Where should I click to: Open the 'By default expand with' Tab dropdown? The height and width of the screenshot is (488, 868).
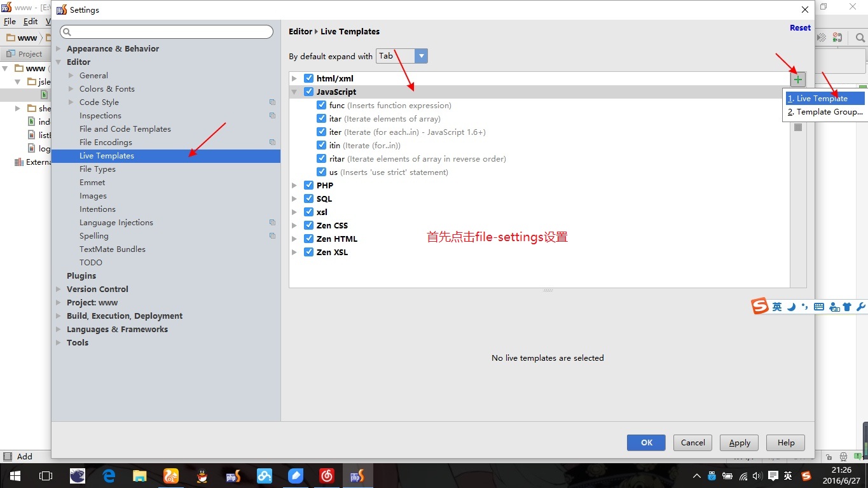click(402, 56)
